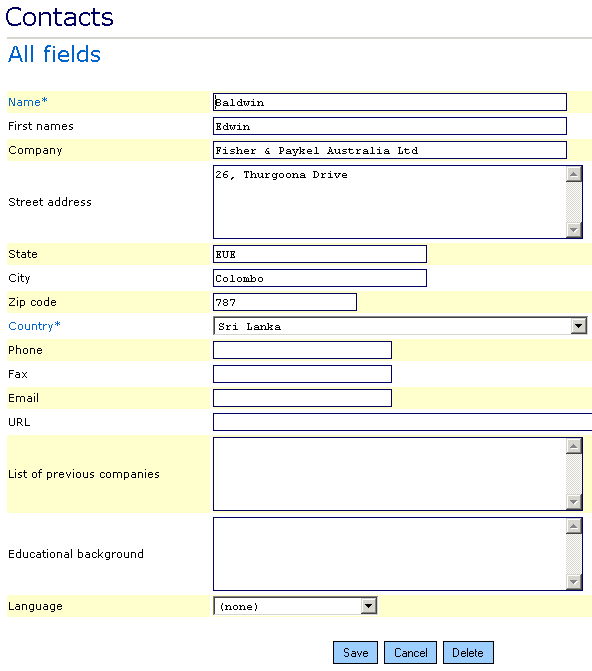Click the City field with Colombo
Screen dimensions: 592x671
click(x=320, y=278)
